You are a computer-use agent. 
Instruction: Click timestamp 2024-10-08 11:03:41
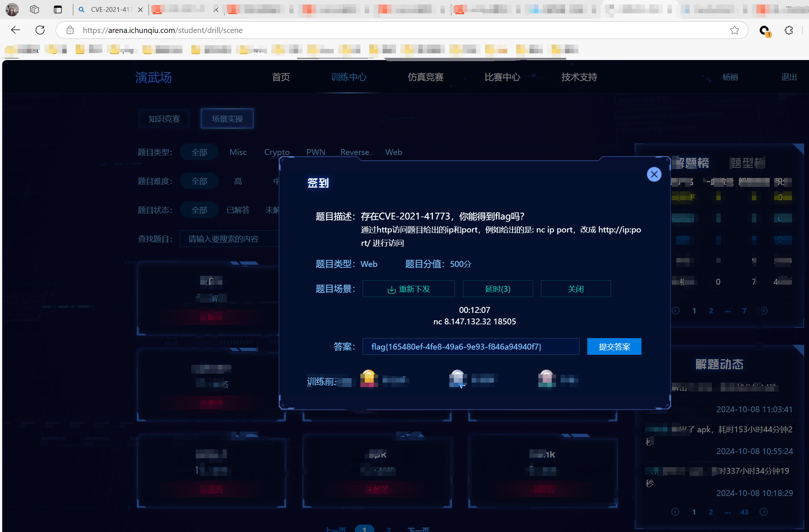(x=754, y=409)
